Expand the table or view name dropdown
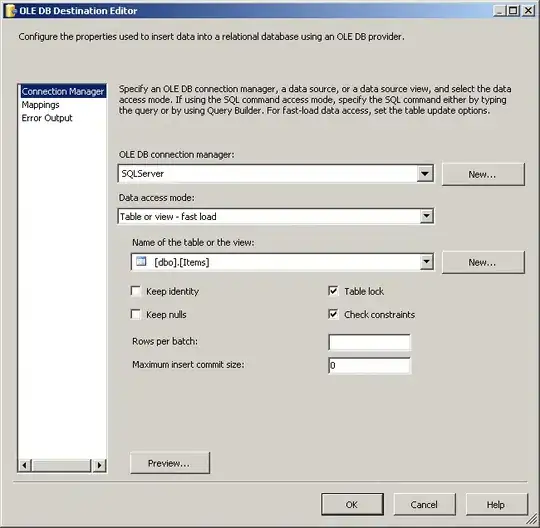Viewport: 540px width, 528px height. pos(426,262)
